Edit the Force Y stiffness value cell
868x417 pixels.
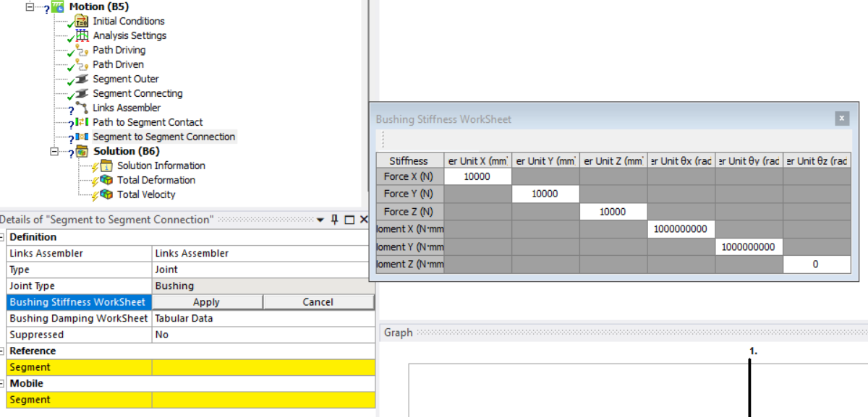tap(545, 194)
